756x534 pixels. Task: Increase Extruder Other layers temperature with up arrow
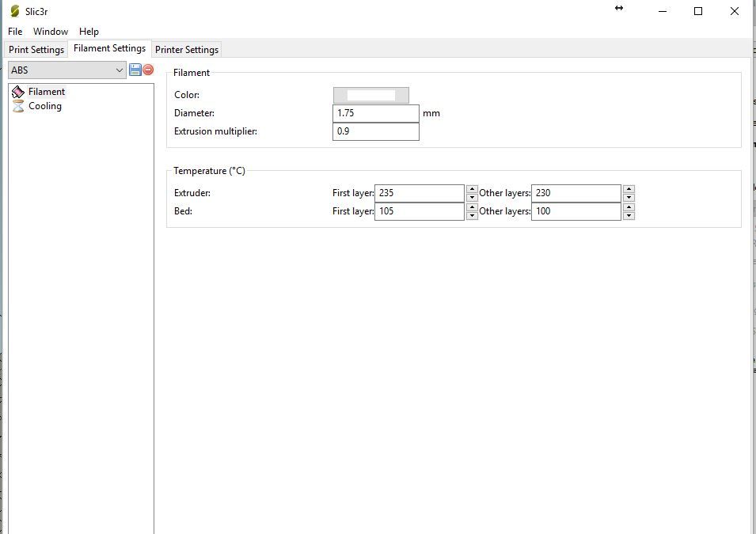(629, 189)
